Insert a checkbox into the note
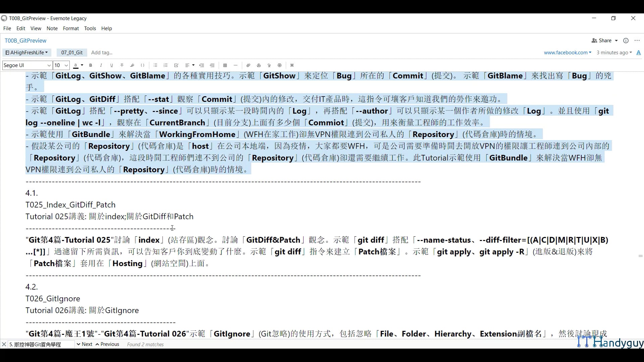This screenshot has width=644, height=362. [x=176, y=65]
